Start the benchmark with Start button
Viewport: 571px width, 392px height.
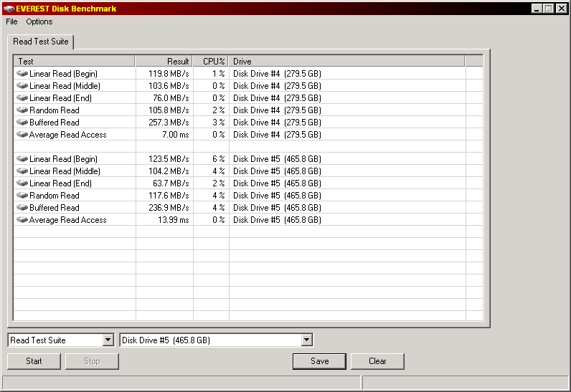(x=34, y=361)
